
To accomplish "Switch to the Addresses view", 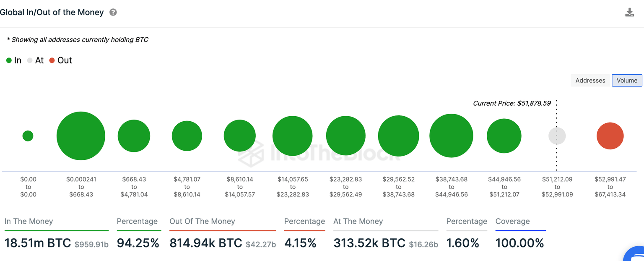I will click(x=590, y=80).
